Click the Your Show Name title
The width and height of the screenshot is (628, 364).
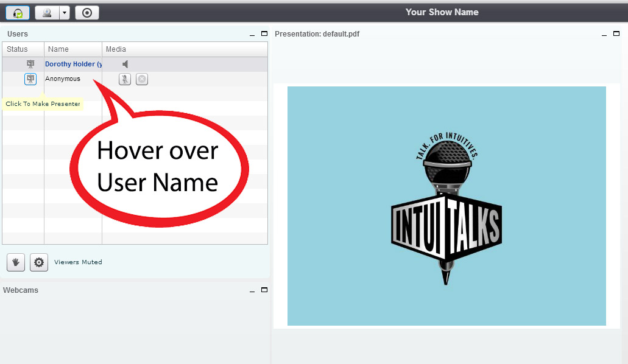442,12
